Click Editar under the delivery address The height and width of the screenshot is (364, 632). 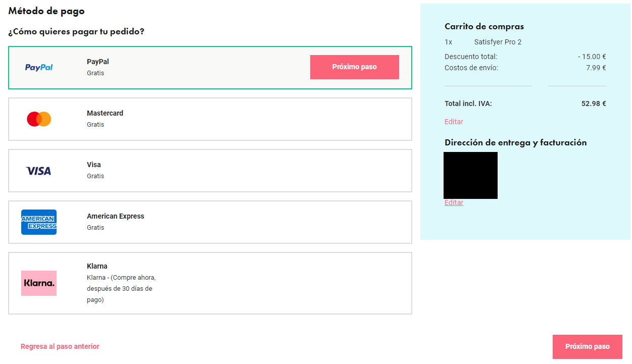[454, 202]
